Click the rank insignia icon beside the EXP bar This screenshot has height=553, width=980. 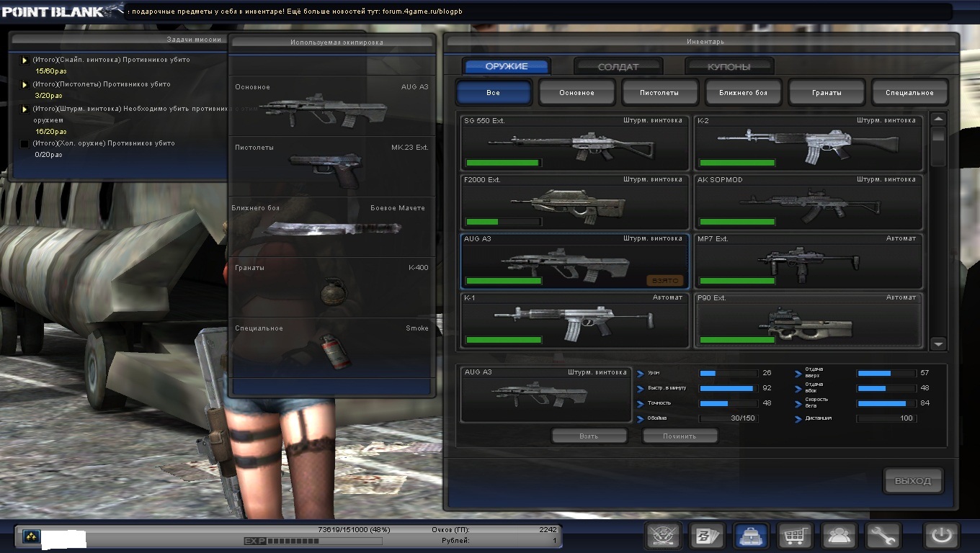click(31, 536)
